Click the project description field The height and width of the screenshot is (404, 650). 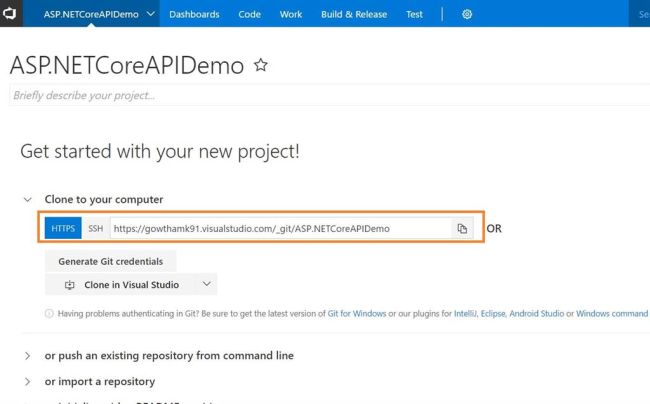point(300,95)
